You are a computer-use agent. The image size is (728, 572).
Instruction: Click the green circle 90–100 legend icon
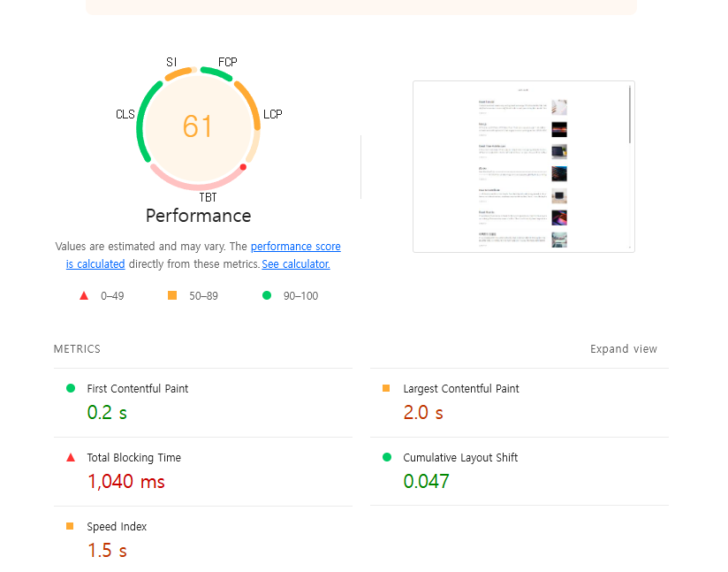[x=267, y=295]
